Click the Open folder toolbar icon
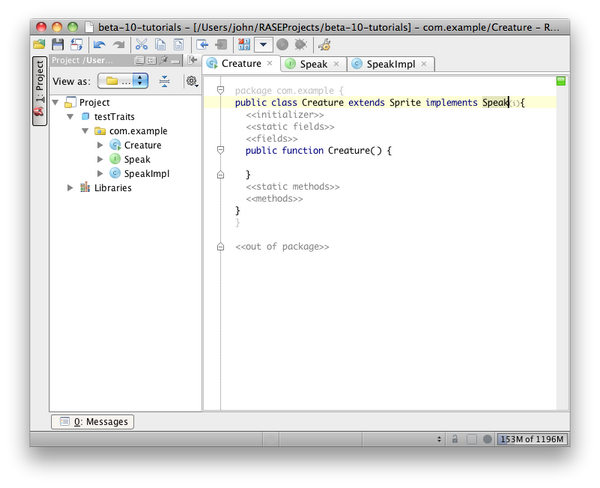600x488 pixels. coord(39,45)
